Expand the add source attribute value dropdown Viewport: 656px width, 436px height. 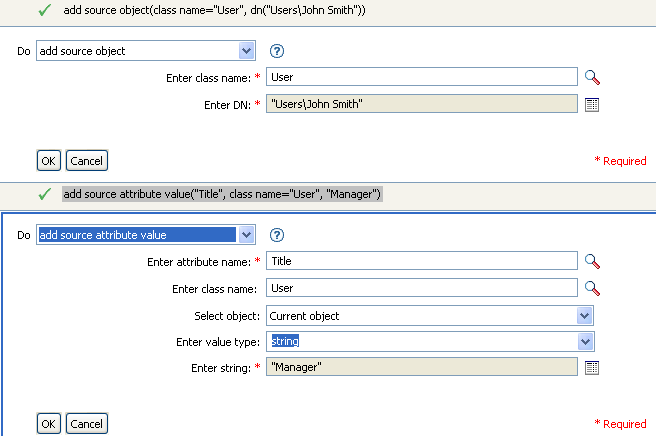[x=247, y=235]
